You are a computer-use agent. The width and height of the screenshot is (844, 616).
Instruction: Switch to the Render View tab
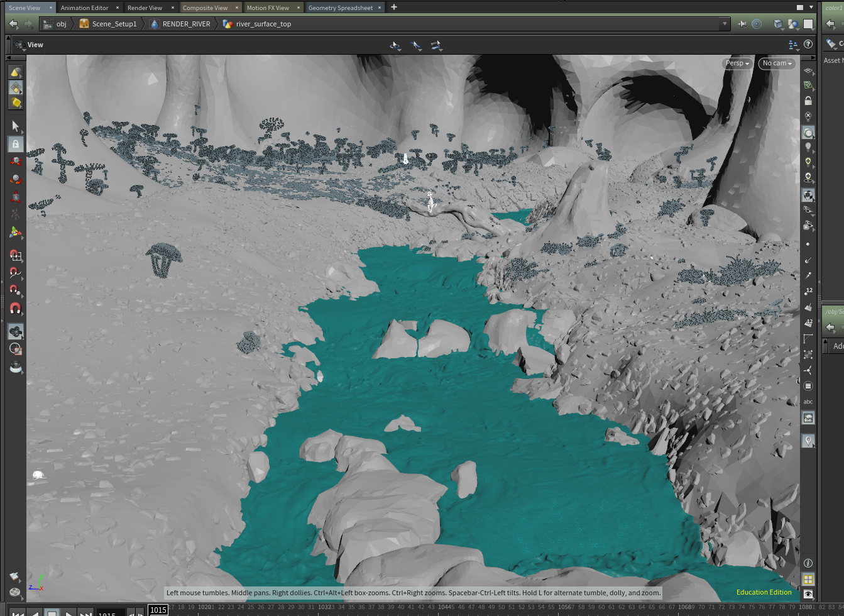[145, 8]
